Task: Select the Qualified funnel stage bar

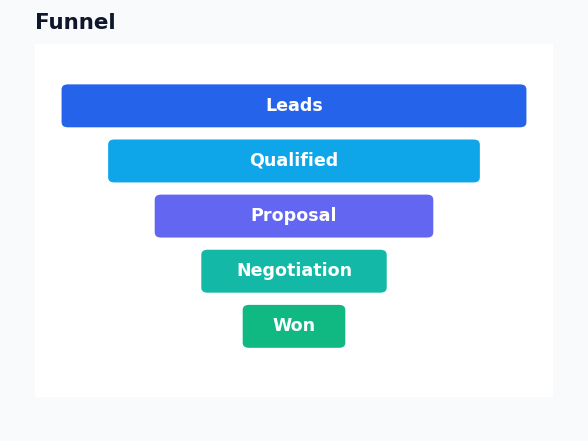Action: click(294, 161)
